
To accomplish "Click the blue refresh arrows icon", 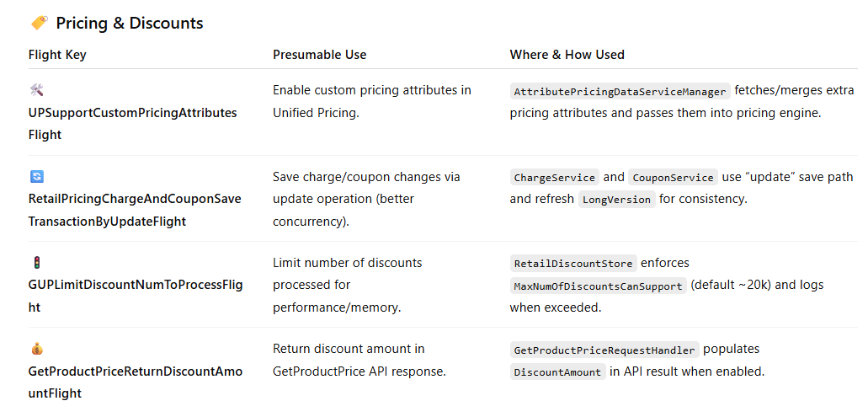I will click(x=36, y=177).
